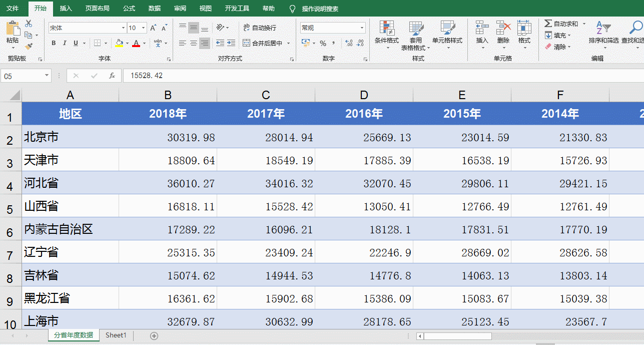
Task: Click the 排序和筛选 sort and filter icon
Action: [x=603, y=28]
